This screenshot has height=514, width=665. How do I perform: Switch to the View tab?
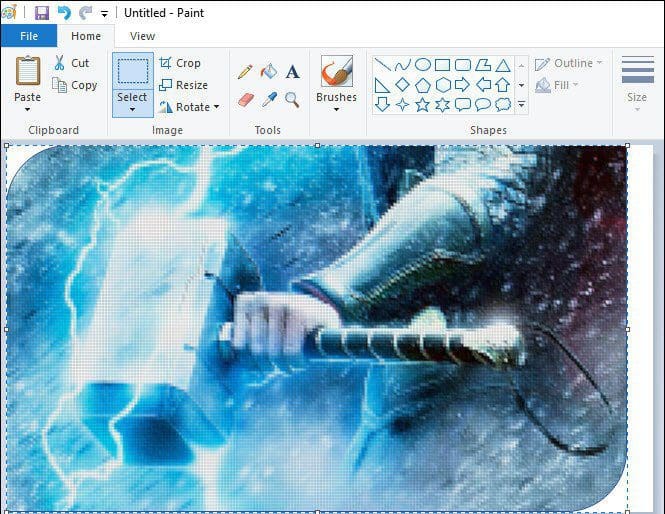pyautogui.click(x=142, y=36)
